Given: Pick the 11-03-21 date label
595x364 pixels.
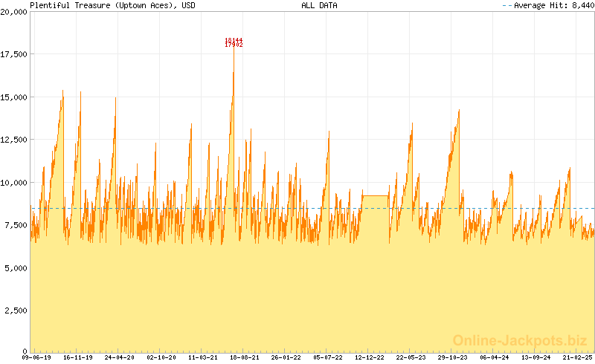Looking at the screenshot, I should click(x=203, y=357).
